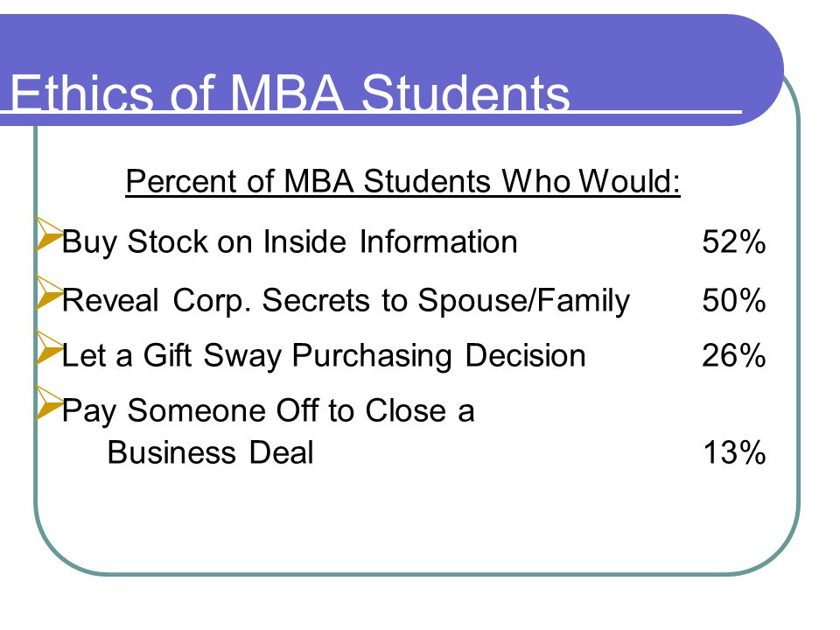This screenshot has height=630, width=840.
Task: Click the 52% value
Action: point(734,241)
